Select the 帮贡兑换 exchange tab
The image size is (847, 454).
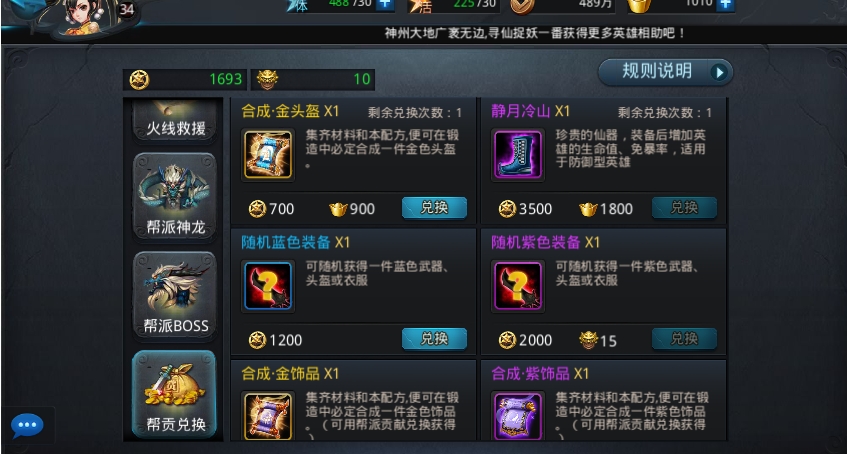(175, 393)
